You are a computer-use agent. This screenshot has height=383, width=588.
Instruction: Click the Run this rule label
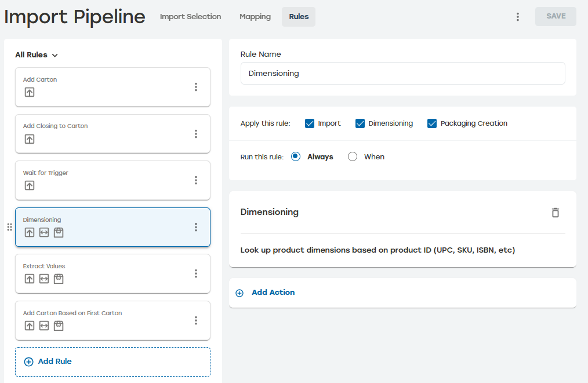pyautogui.click(x=262, y=156)
